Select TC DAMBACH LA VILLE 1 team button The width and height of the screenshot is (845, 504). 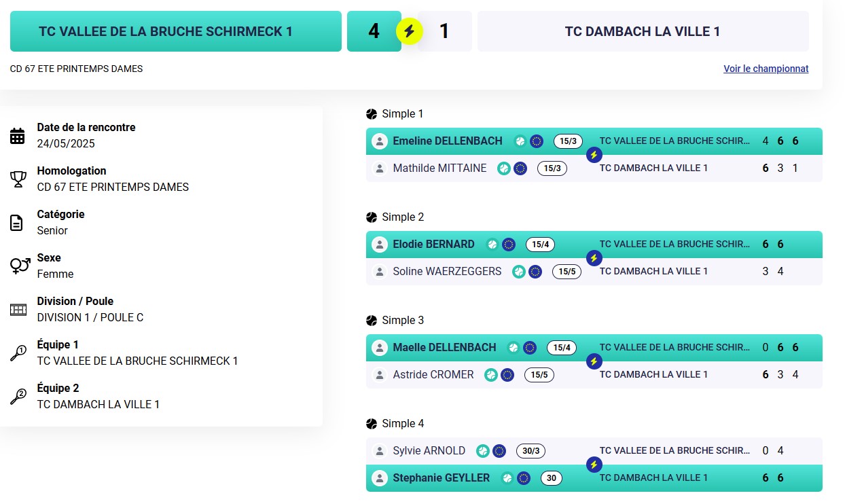tap(643, 31)
